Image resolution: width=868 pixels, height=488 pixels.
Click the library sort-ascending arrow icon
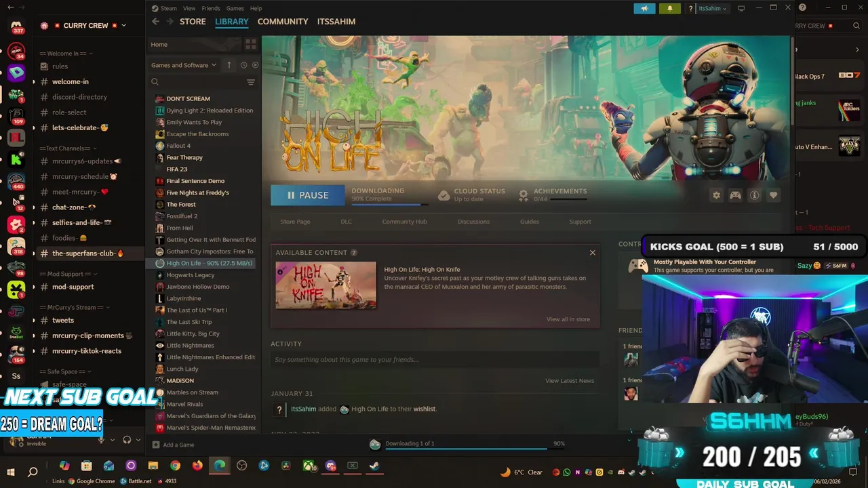pos(229,65)
